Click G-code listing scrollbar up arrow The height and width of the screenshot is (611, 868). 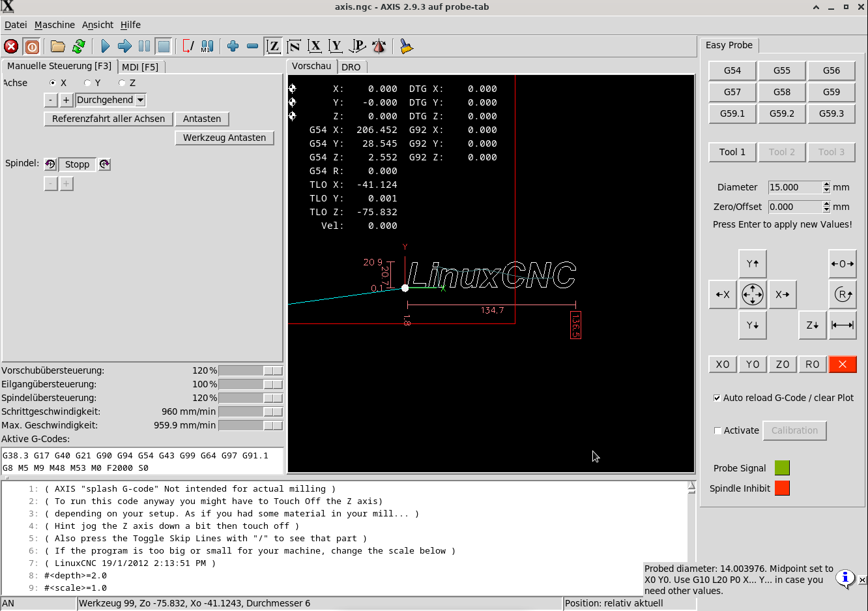pyautogui.click(x=691, y=486)
